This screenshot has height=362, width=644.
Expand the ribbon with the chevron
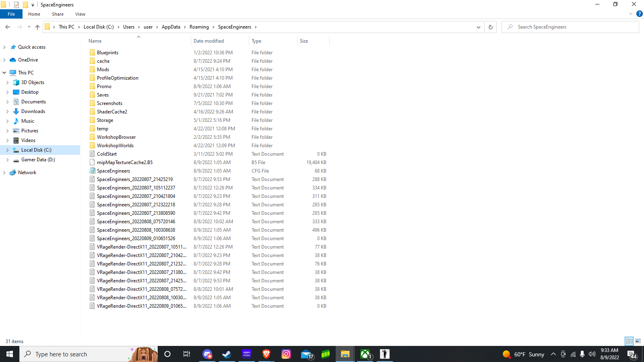coord(630,14)
